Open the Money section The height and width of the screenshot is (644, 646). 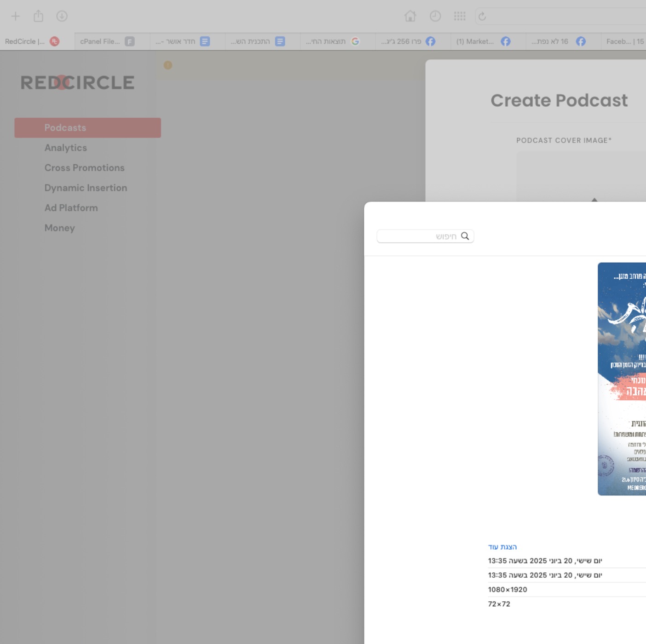pyautogui.click(x=60, y=228)
